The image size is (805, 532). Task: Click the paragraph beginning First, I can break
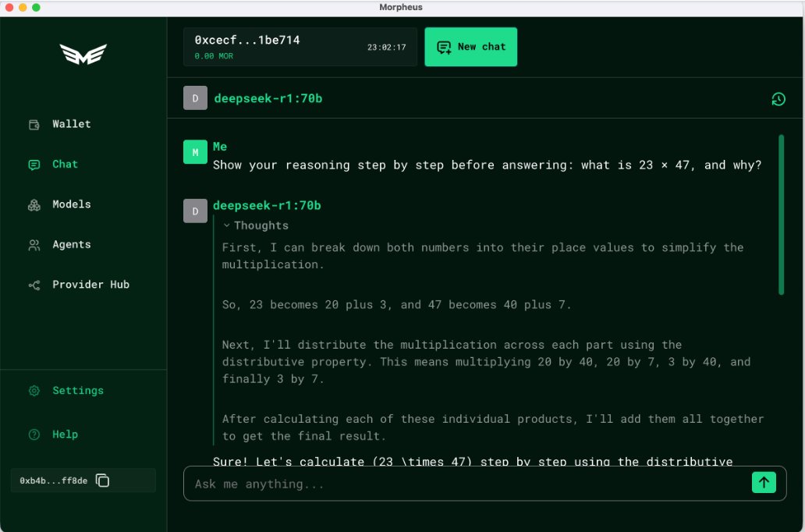[483, 256]
